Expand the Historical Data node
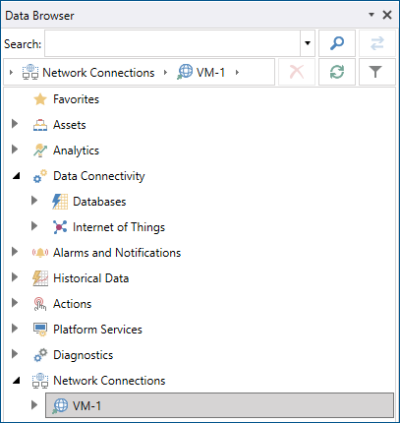Image resolution: width=400 pixels, height=423 pixels. (15, 277)
